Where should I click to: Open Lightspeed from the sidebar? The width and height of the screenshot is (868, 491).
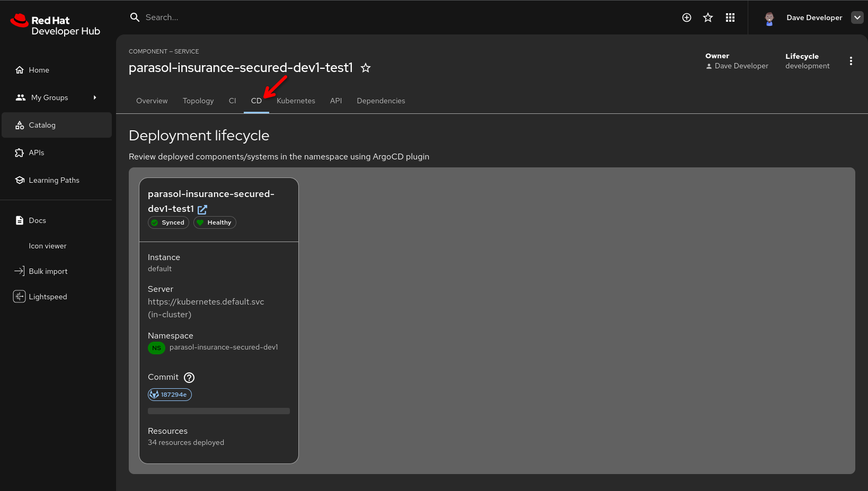tap(20, 297)
